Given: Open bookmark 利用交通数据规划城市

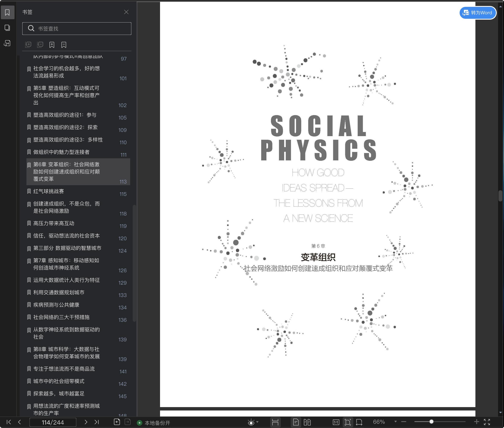Looking at the screenshot, I should (x=78, y=293).
